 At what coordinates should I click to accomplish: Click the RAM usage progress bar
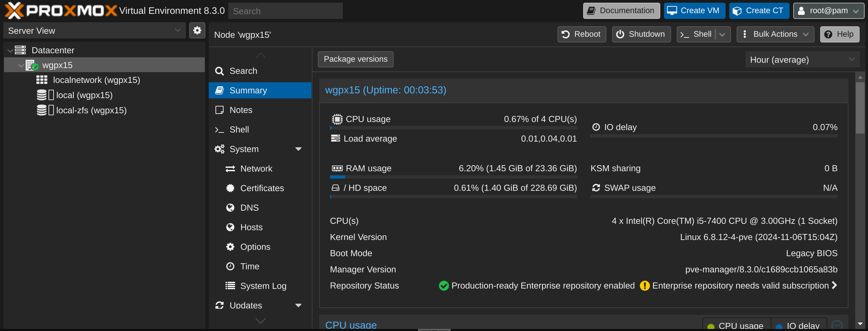point(453,177)
